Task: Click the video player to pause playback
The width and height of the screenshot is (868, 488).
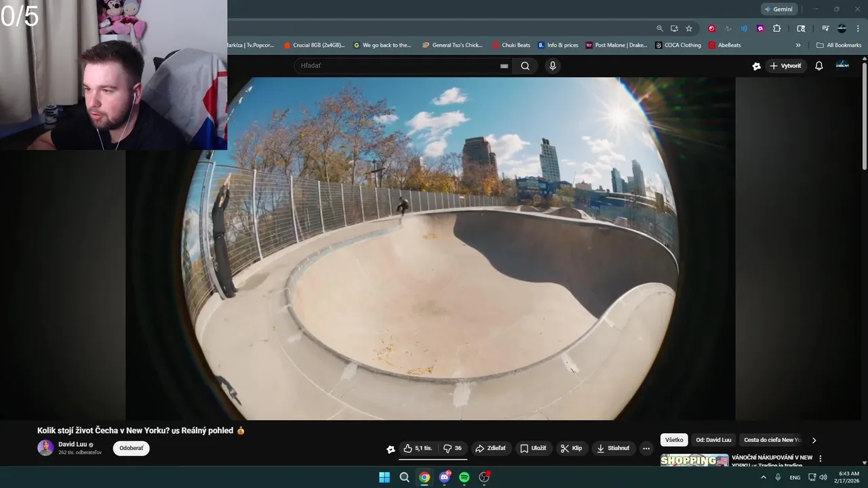Action: click(430, 248)
